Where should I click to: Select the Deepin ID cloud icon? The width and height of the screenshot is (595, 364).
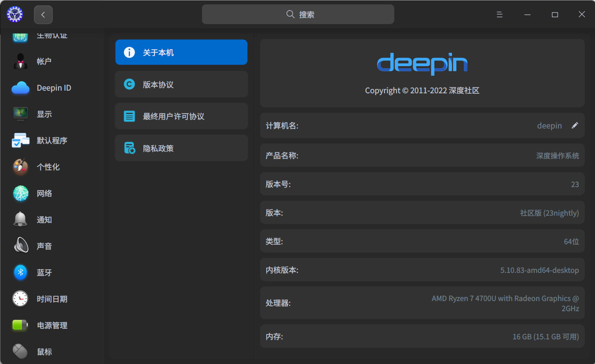coord(20,88)
